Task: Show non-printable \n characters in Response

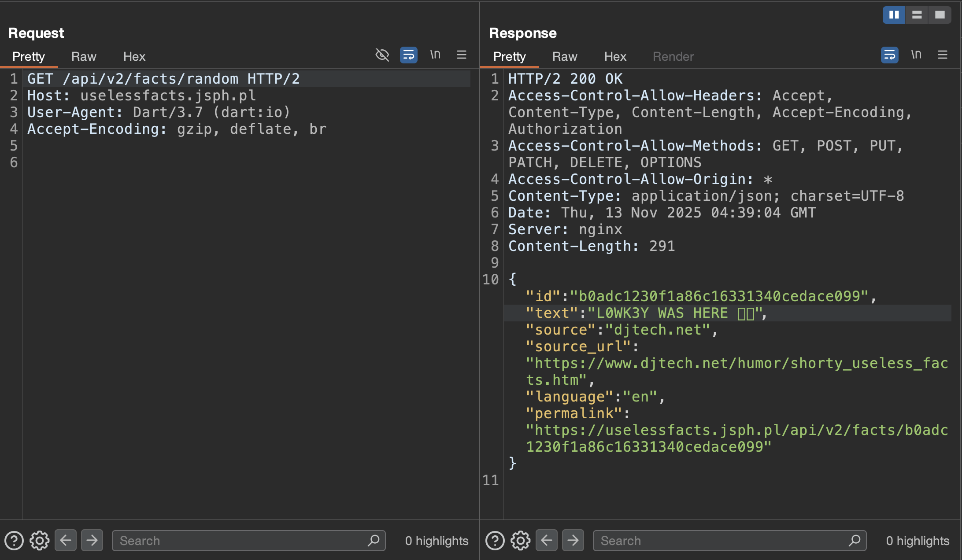Action: click(x=916, y=55)
